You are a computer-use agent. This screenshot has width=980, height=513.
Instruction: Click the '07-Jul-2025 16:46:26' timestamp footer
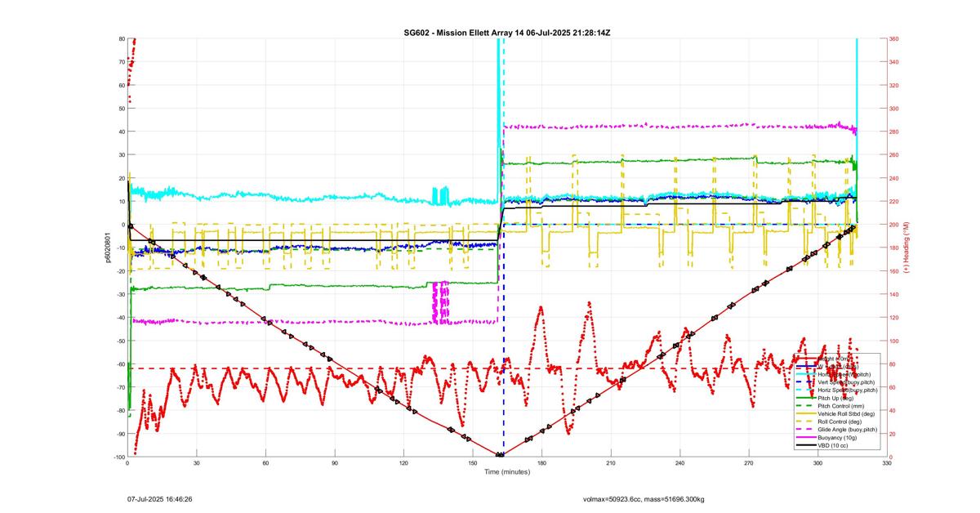(159, 498)
